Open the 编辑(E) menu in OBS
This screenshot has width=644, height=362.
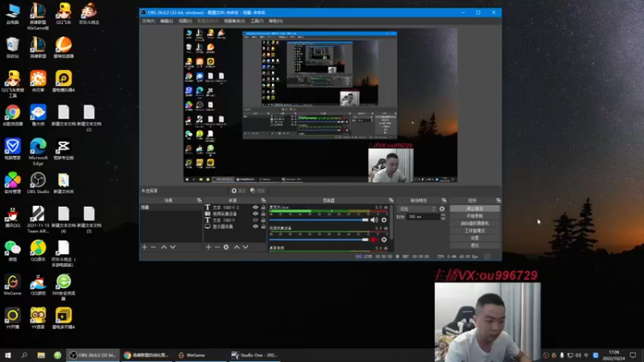[167, 21]
